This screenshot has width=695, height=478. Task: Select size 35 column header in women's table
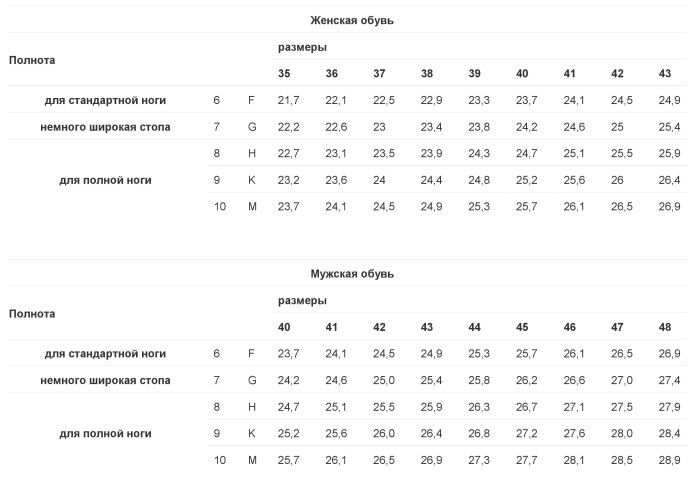pos(284,74)
